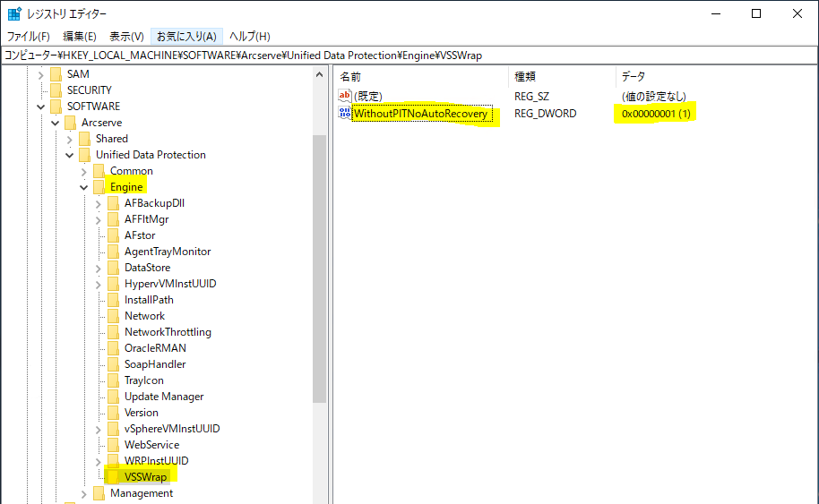Collapse the Arcserve key
This screenshot has width=819, height=504.
point(55,124)
